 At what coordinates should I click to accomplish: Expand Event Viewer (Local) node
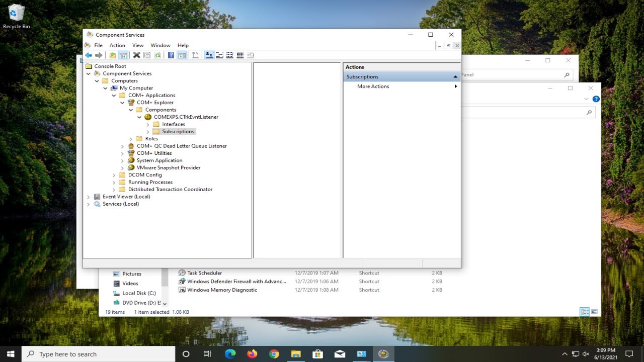(x=89, y=197)
